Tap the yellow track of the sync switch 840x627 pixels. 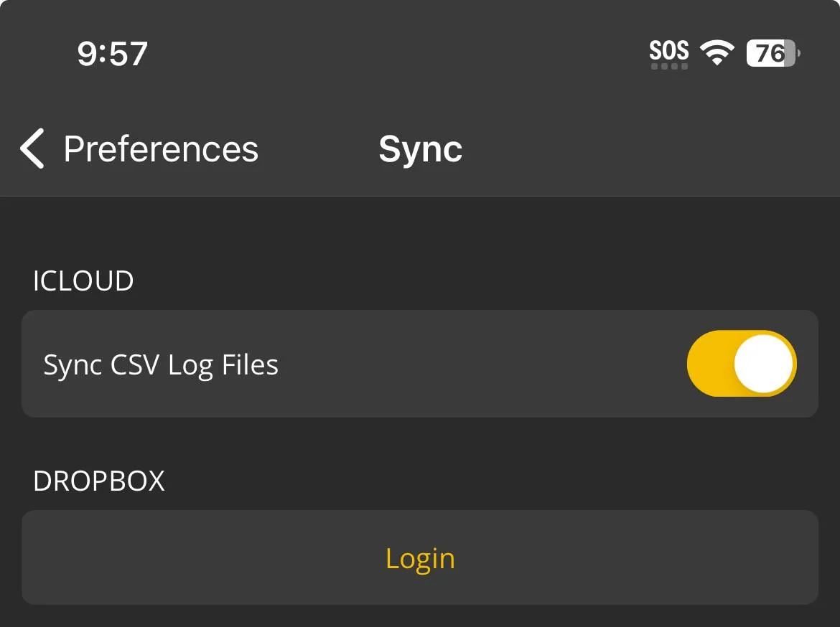tap(709, 364)
